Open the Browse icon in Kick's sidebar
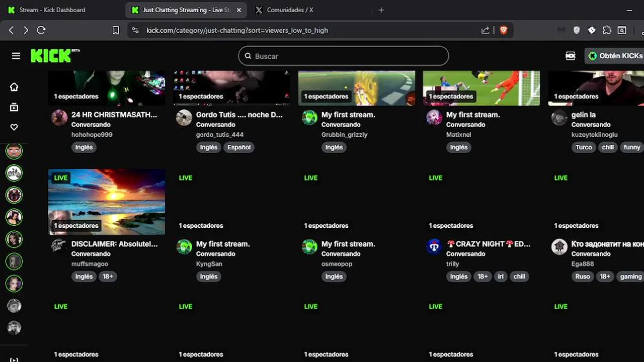The height and width of the screenshot is (362, 644). coord(14,107)
